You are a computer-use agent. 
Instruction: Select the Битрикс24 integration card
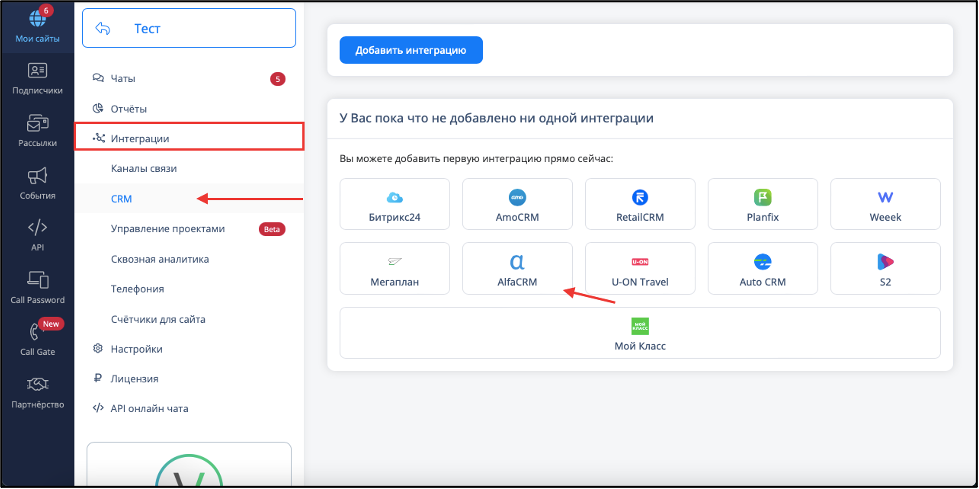point(395,204)
